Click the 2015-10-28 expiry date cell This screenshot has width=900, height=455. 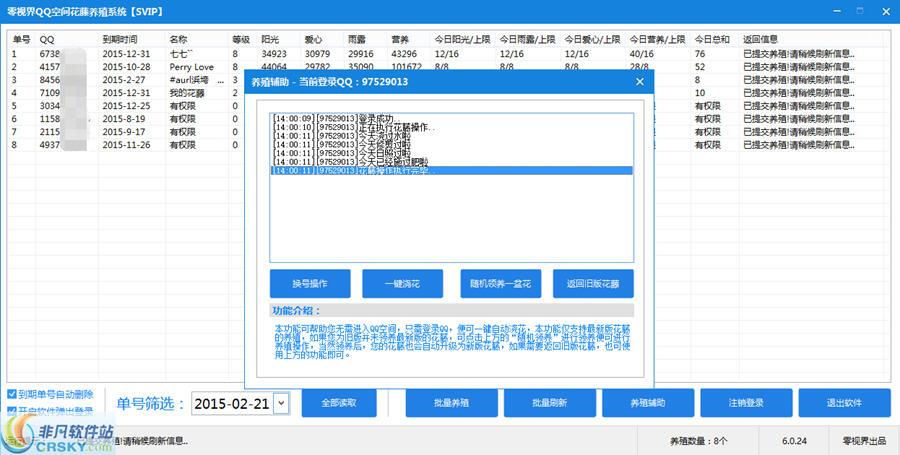point(126,67)
